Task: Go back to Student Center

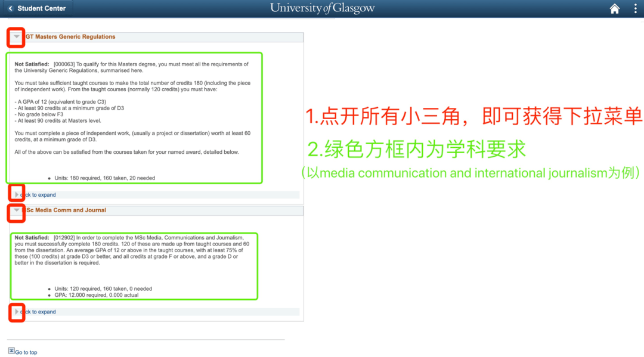Action: click(x=37, y=8)
